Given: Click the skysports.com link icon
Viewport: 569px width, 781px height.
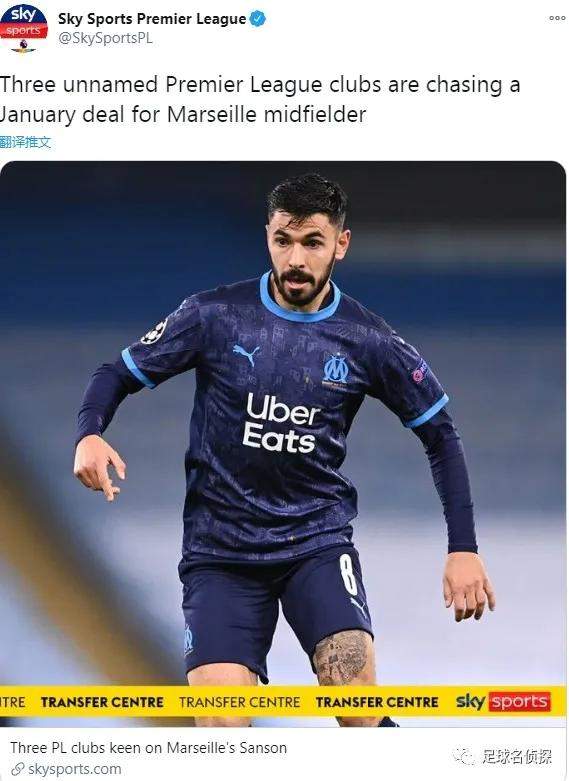Looking at the screenshot, I should click(x=17, y=769).
